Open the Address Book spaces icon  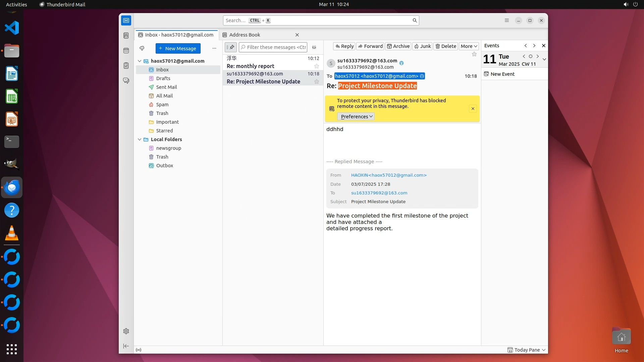[x=126, y=36]
